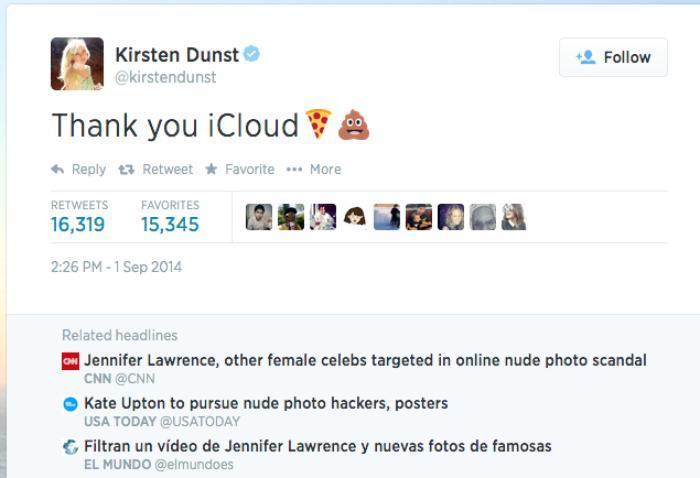Click the USA TODAY blue circle icon

(71, 404)
